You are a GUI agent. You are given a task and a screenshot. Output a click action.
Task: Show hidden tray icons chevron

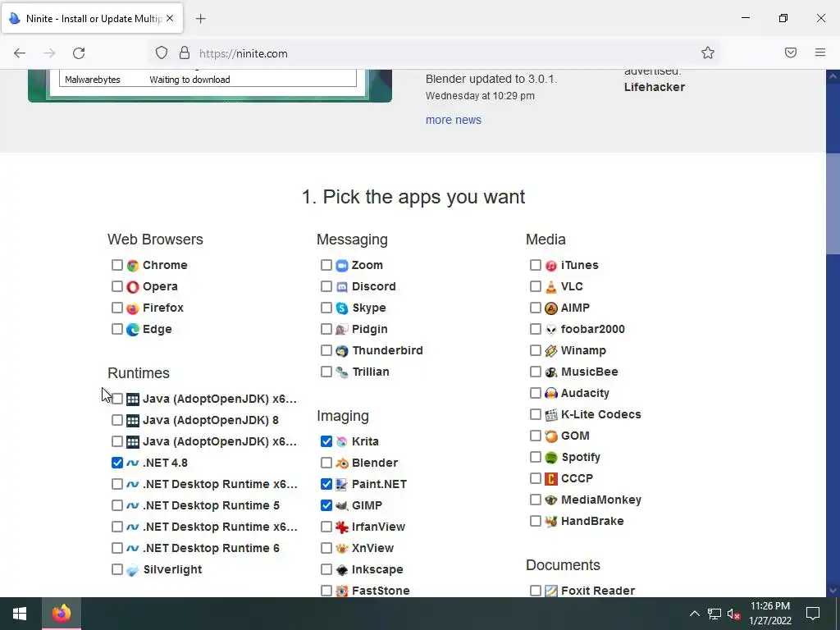pos(694,614)
